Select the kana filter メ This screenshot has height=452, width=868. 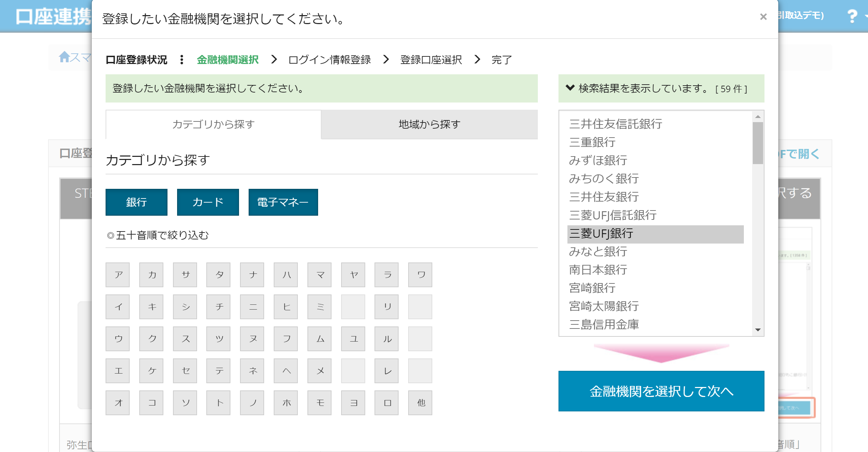[x=319, y=371]
